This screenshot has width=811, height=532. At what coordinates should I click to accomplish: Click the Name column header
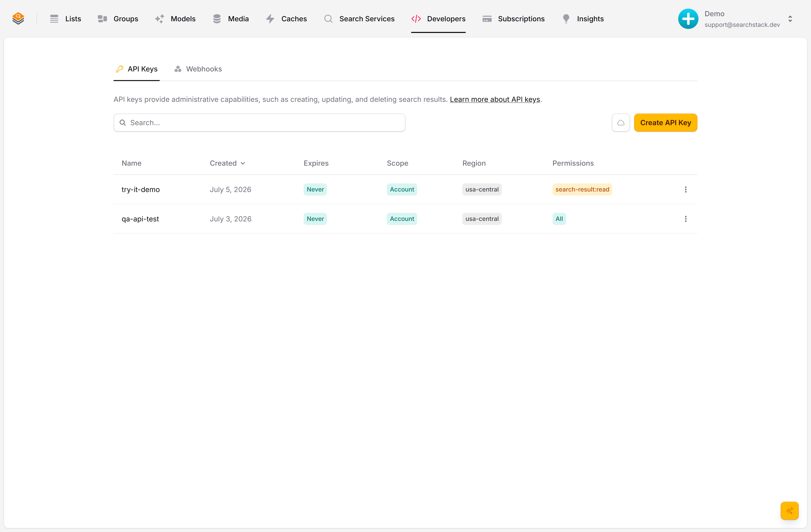[x=132, y=163]
